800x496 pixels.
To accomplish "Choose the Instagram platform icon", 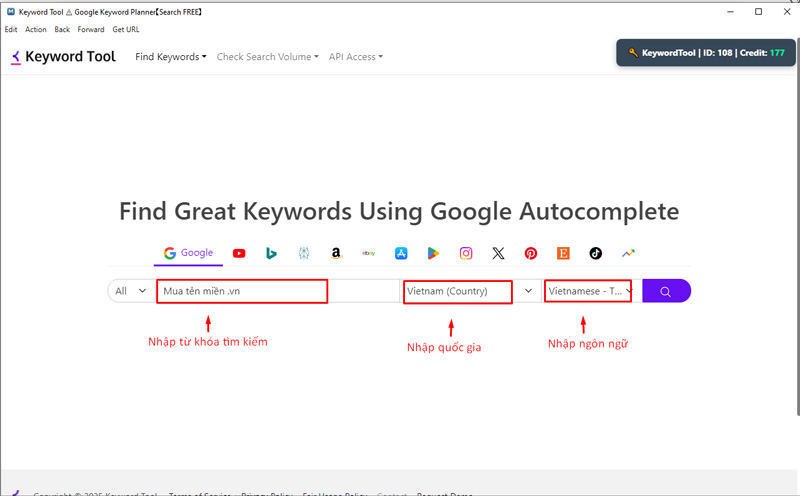I will coord(466,254).
